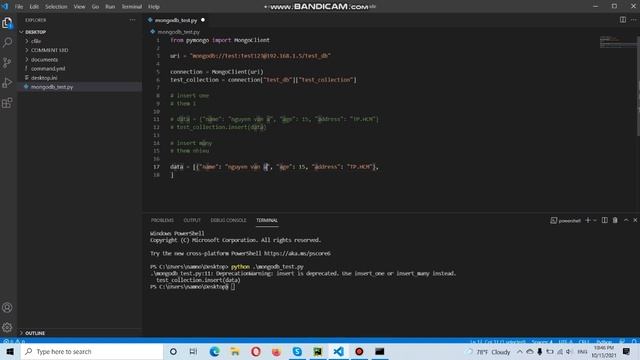Open the File menu
The height and width of the screenshot is (360, 640).
(x=19, y=7)
